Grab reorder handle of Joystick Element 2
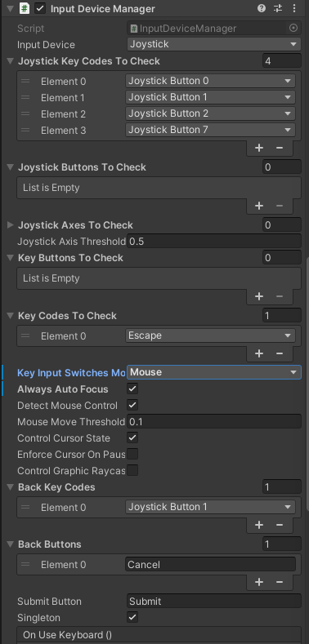The height and width of the screenshot is (644, 309). point(25,113)
